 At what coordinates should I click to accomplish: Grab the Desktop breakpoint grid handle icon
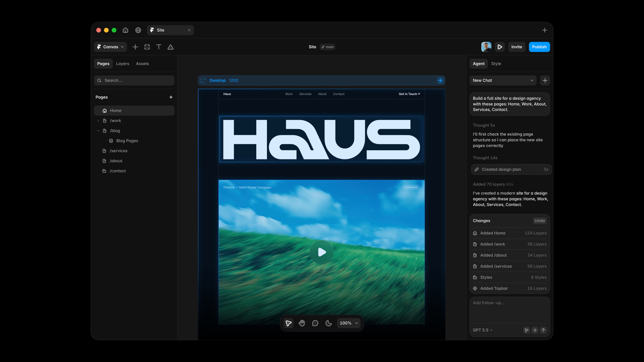tap(203, 80)
